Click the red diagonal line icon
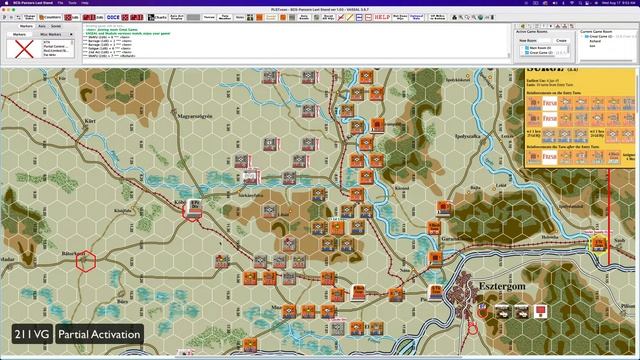640x360 pixels. [341, 17]
